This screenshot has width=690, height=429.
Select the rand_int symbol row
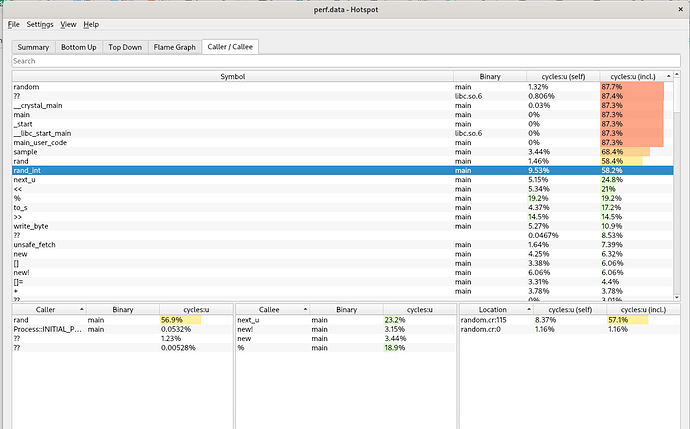(343, 170)
